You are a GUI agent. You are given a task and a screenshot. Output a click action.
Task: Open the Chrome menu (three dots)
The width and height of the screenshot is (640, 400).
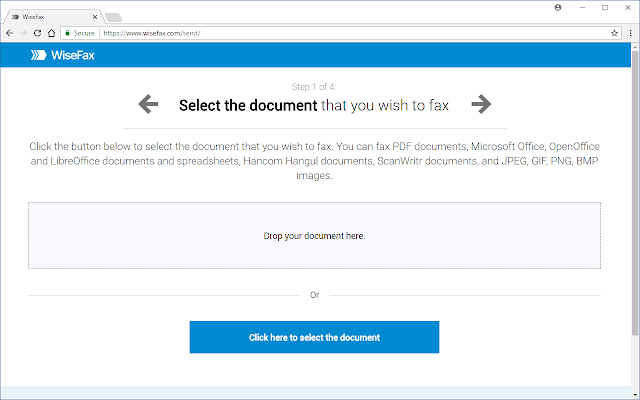(630, 32)
